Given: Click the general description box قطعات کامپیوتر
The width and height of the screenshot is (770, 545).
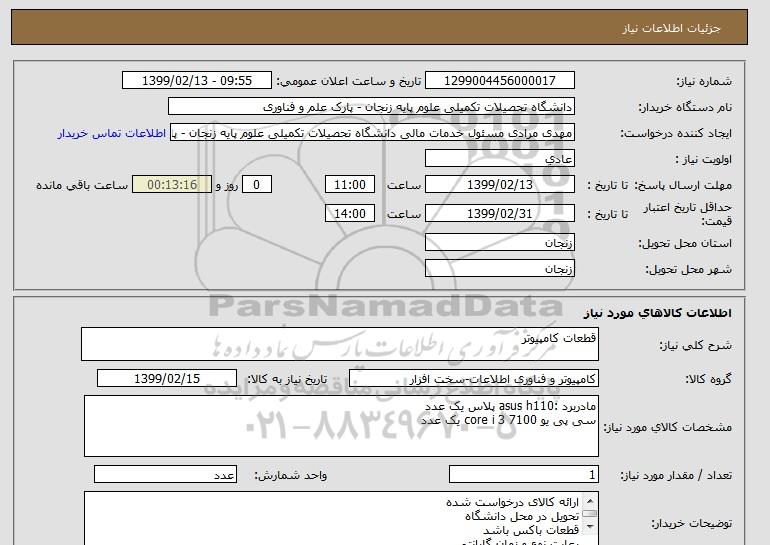Looking at the screenshot, I should (x=340, y=344).
